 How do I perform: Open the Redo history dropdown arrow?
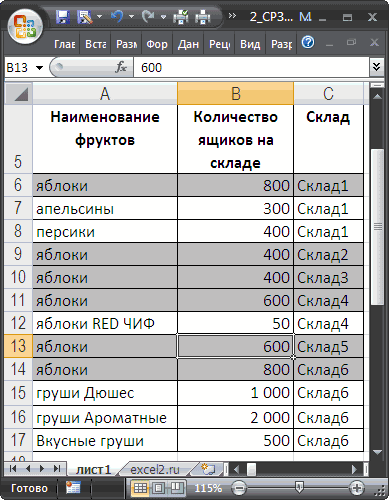point(163,16)
